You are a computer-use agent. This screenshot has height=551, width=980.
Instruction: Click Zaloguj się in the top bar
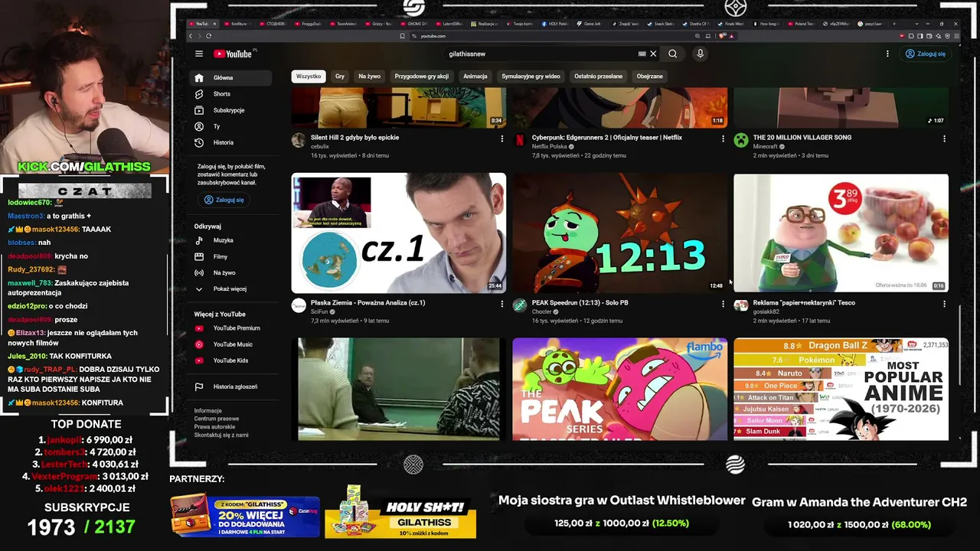click(x=926, y=54)
